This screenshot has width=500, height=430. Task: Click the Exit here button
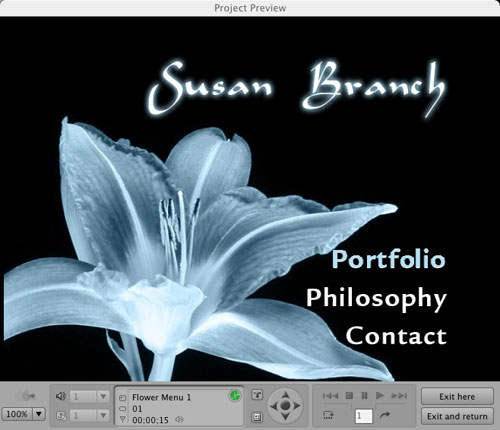[x=457, y=396]
